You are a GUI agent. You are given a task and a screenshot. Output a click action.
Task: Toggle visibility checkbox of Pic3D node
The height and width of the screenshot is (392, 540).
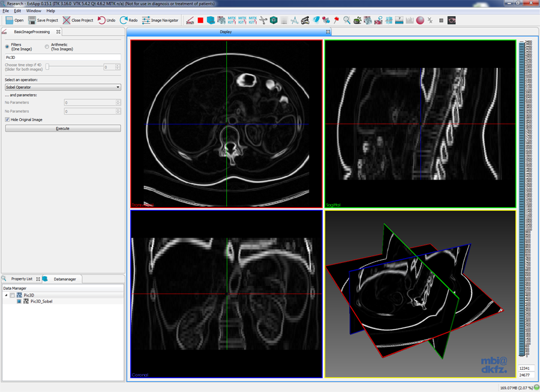[13, 295]
